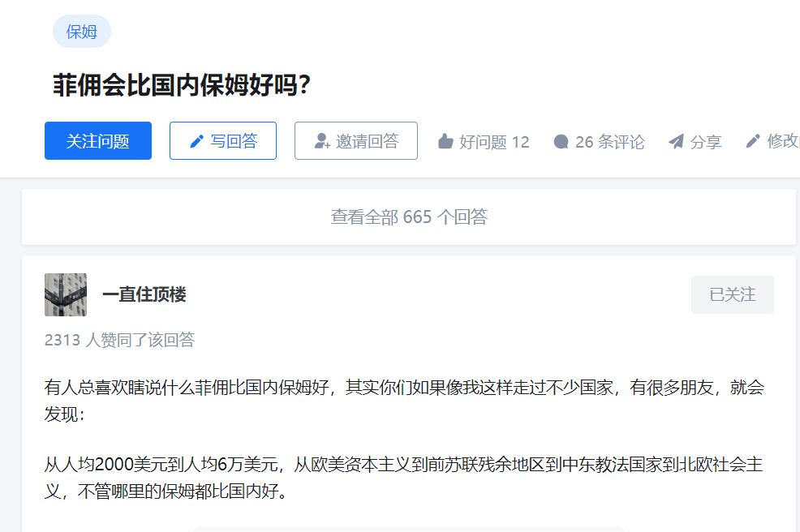Viewport: 800px width, 532px height.
Task: Click the comment bubble icon
Action: [x=561, y=142]
